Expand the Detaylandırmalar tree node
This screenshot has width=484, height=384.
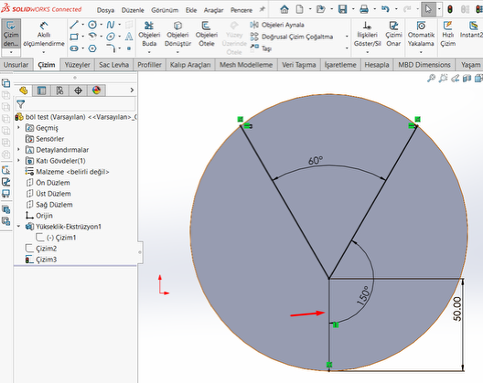click(x=19, y=150)
